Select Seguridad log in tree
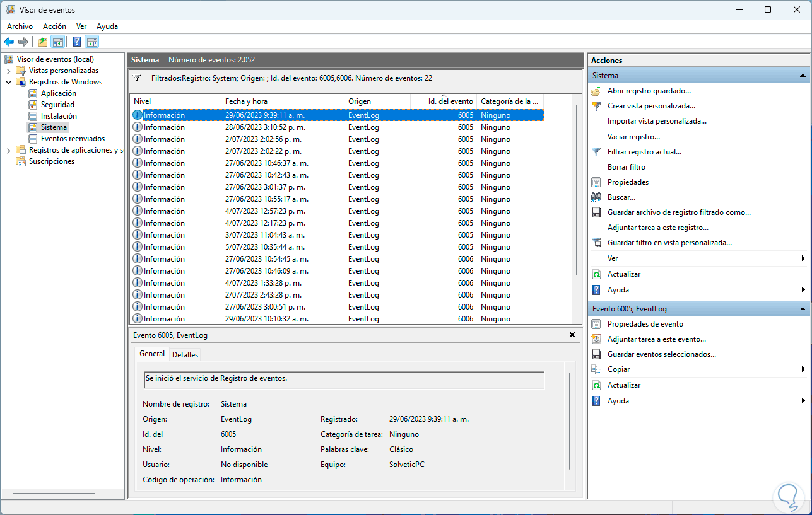This screenshot has width=812, height=515. (57, 105)
